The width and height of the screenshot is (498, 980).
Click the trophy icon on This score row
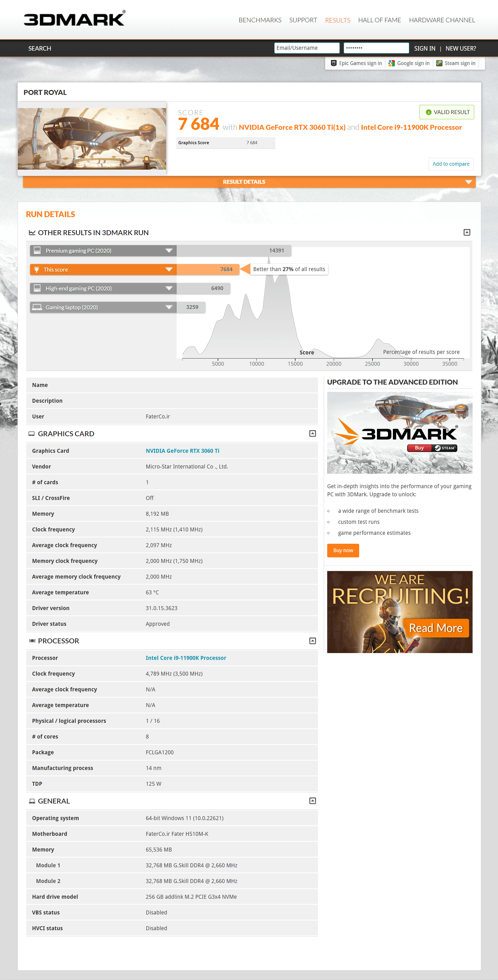tap(36, 269)
